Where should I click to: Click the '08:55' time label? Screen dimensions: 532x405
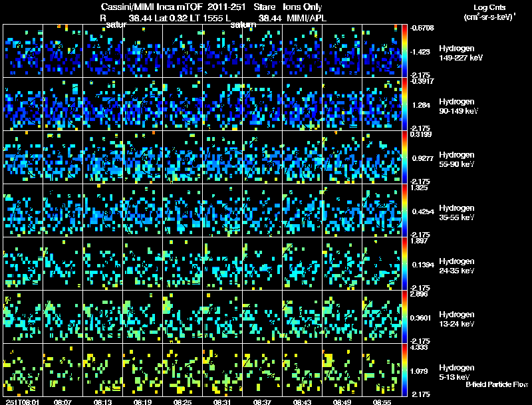point(382,402)
